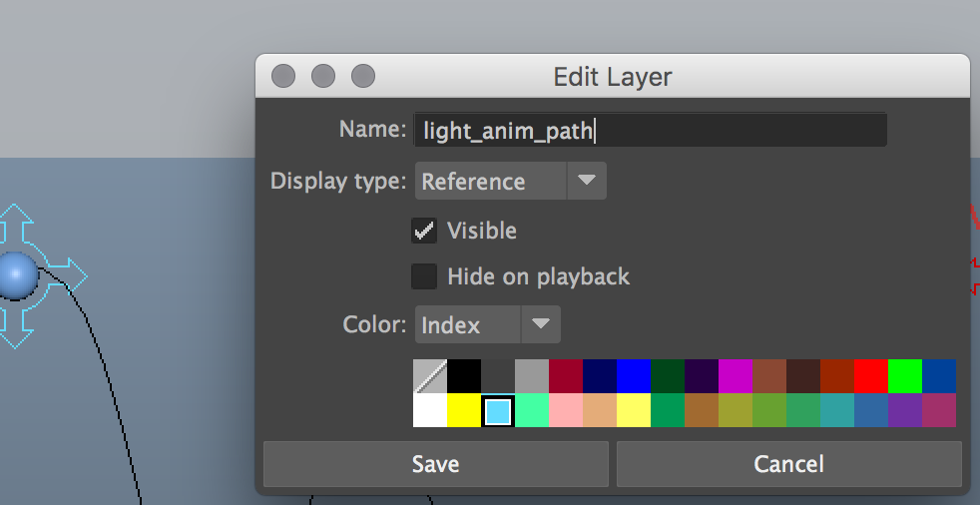Click the Display type dropdown arrow
This screenshot has height=505, width=980.
click(x=587, y=181)
